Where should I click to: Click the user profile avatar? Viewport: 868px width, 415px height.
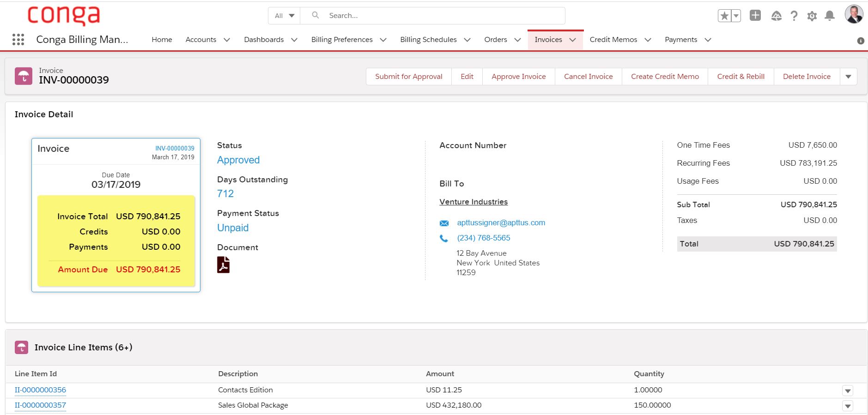click(854, 15)
